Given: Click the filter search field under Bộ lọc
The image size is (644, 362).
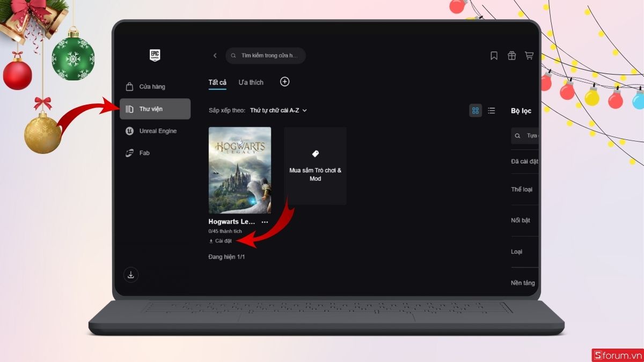Looking at the screenshot, I should point(525,136).
